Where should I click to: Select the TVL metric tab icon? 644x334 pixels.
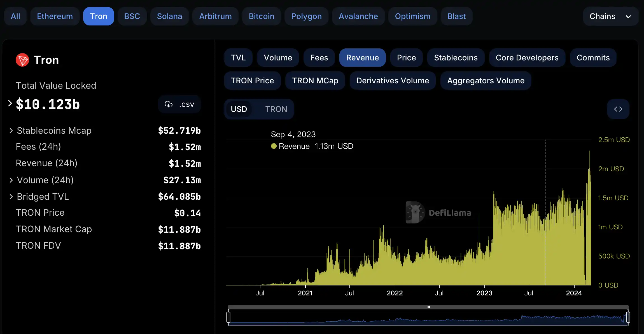(x=237, y=57)
